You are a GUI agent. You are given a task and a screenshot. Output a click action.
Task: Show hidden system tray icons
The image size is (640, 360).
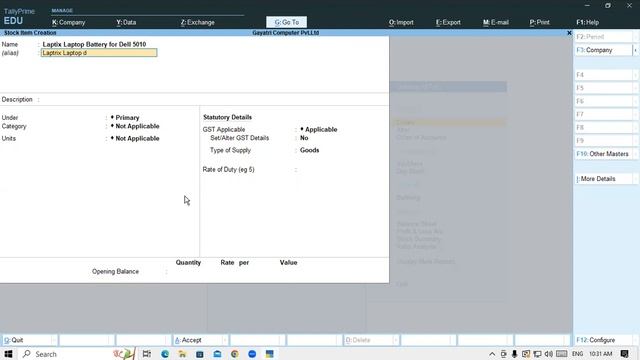492,354
